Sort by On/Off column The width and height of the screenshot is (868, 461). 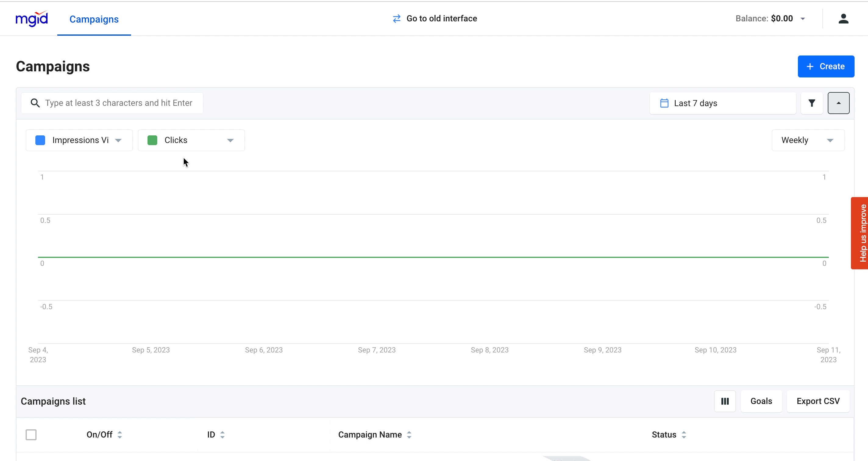click(x=119, y=435)
